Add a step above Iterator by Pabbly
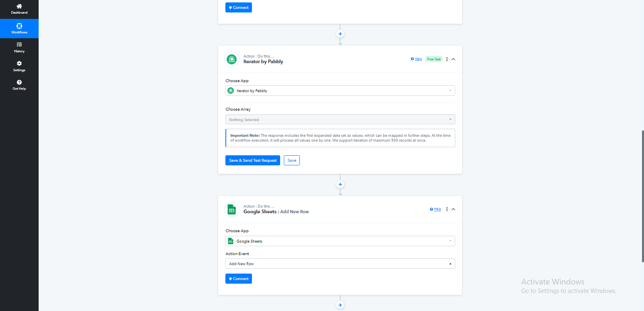 pos(340,34)
